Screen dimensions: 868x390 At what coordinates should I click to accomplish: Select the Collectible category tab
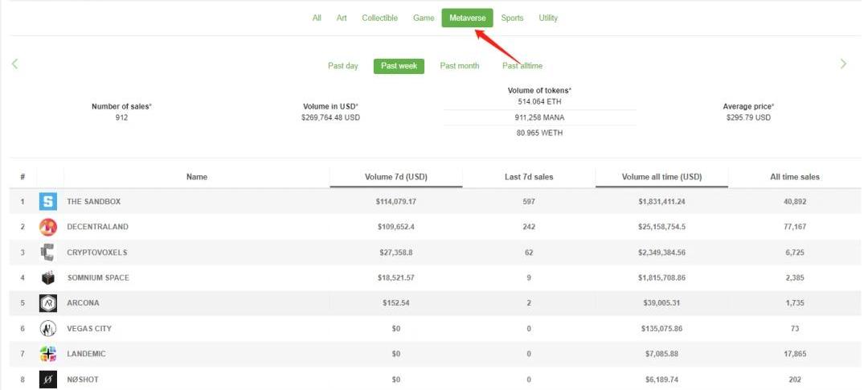point(379,18)
